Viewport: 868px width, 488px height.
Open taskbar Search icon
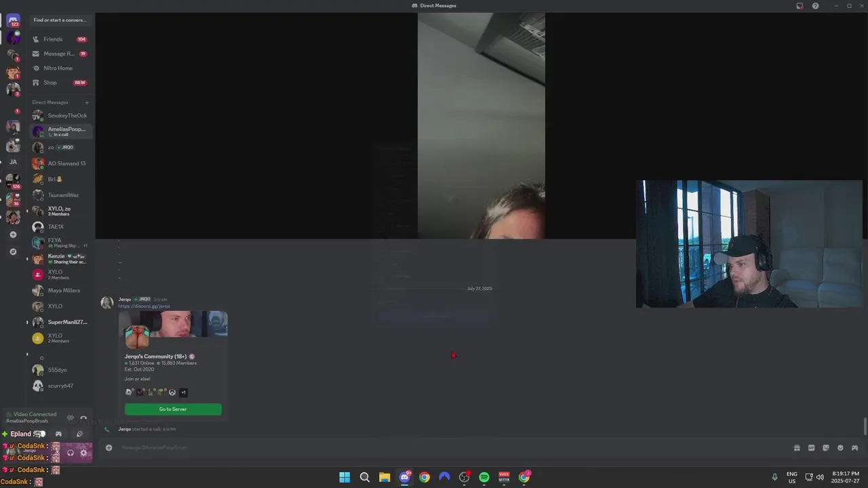tap(365, 477)
